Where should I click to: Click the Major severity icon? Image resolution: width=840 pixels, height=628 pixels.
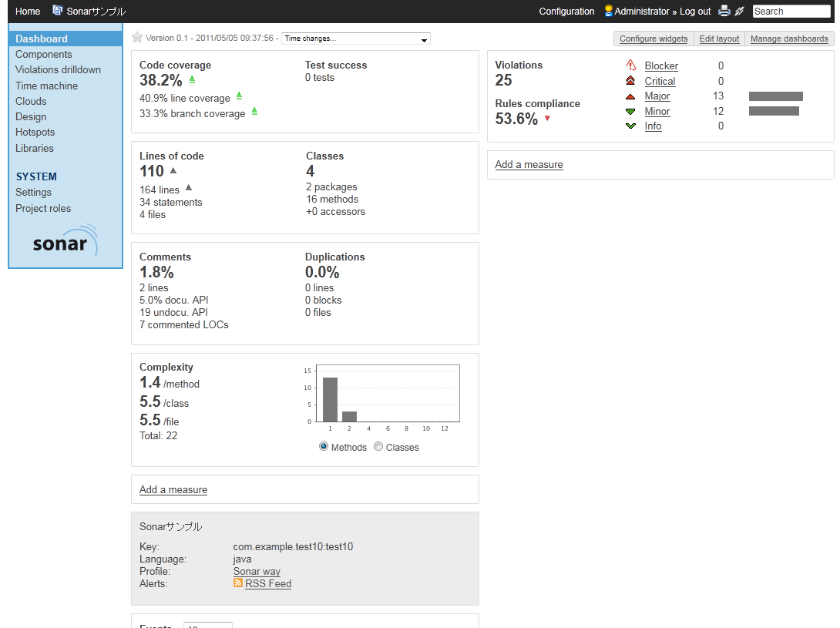point(630,96)
